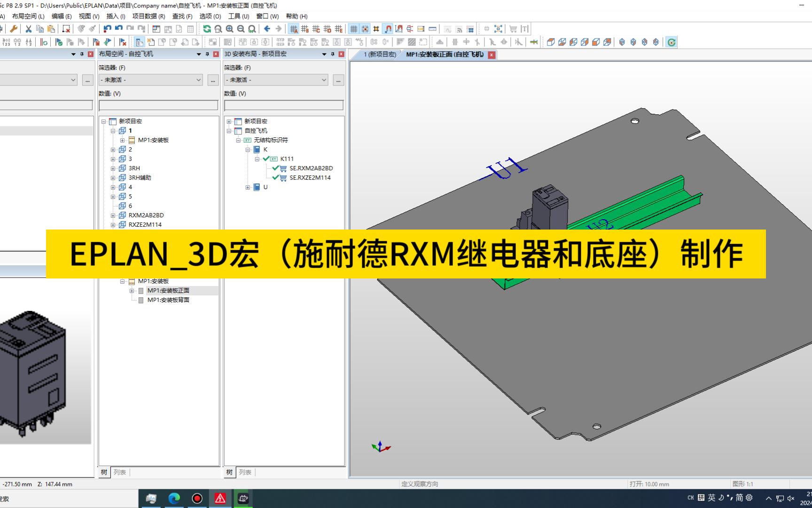This screenshot has height=508, width=812.
Task: Toggle grid display button
Action: tap(354, 29)
